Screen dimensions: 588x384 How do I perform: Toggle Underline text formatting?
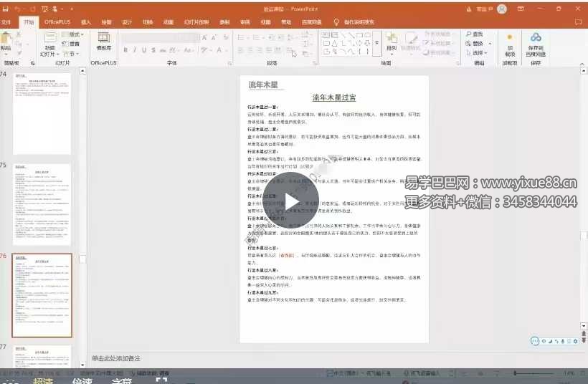144,50
